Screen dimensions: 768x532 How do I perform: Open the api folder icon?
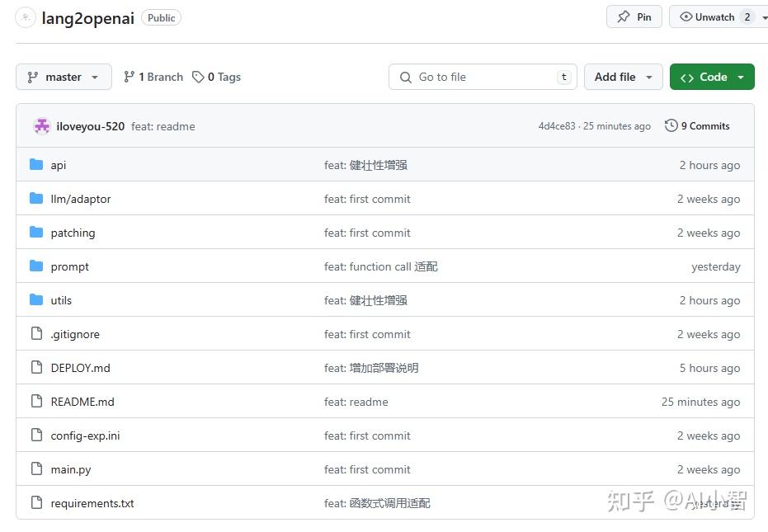pos(36,165)
